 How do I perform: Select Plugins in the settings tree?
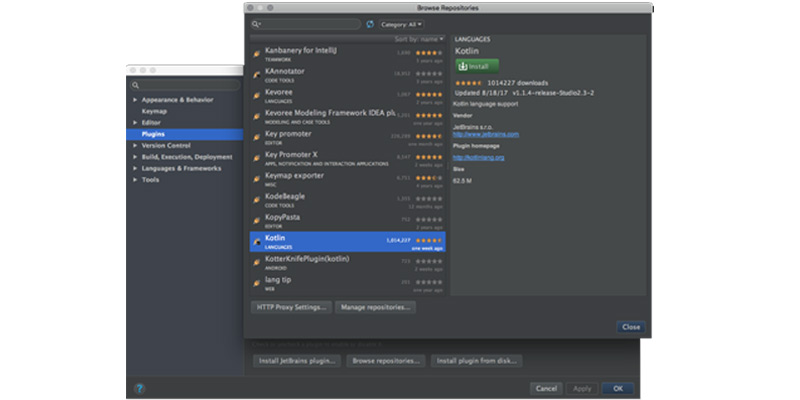coord(185,134)
